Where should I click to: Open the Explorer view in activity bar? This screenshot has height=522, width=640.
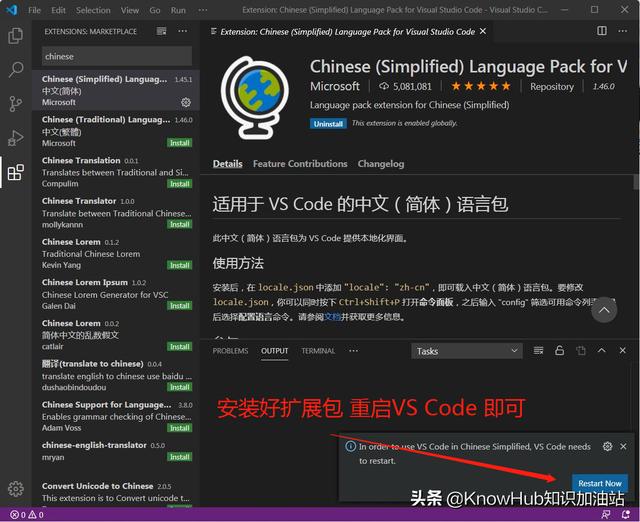(x=16, y=36)
